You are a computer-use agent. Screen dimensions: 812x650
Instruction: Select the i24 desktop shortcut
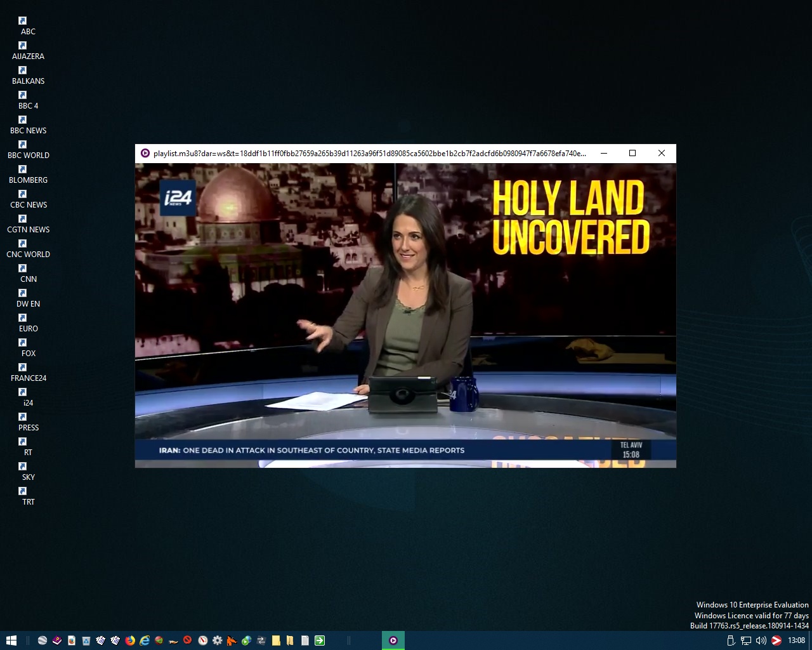[28, 397]
